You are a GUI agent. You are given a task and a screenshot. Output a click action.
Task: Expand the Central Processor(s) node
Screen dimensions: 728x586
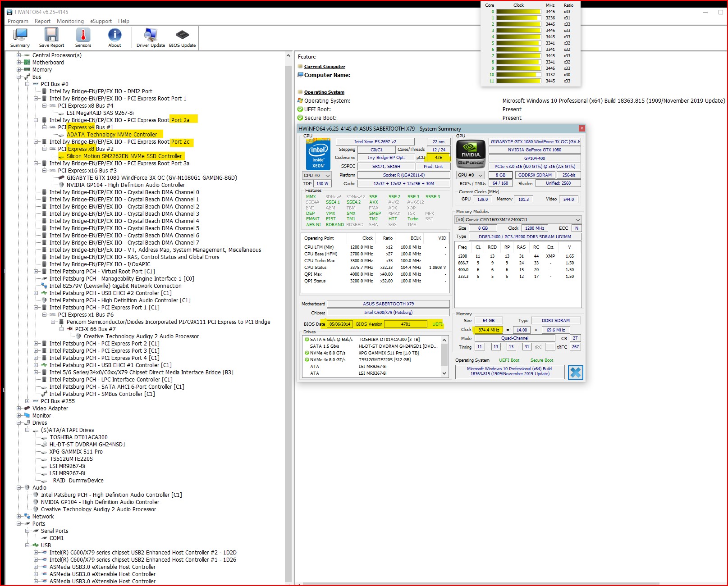[x=19, y=55]
